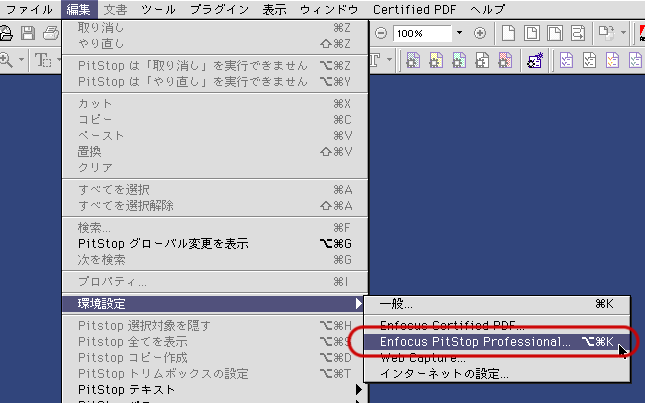This screenshot has width=645, height=403.
Task: Choose 一般... in preferences submenu
Action: 497,304
